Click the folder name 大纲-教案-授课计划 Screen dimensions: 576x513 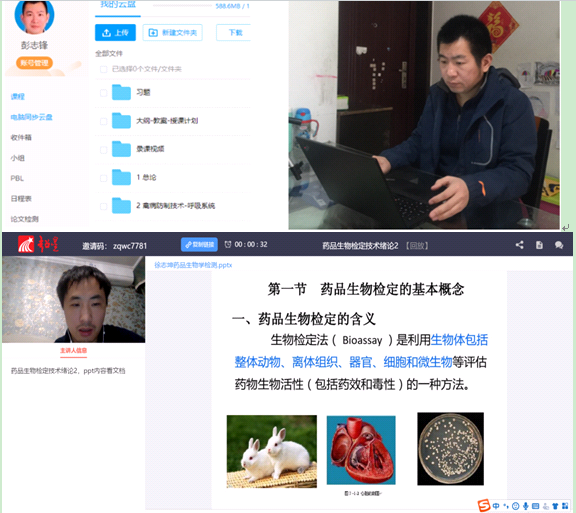pos(167,121)
